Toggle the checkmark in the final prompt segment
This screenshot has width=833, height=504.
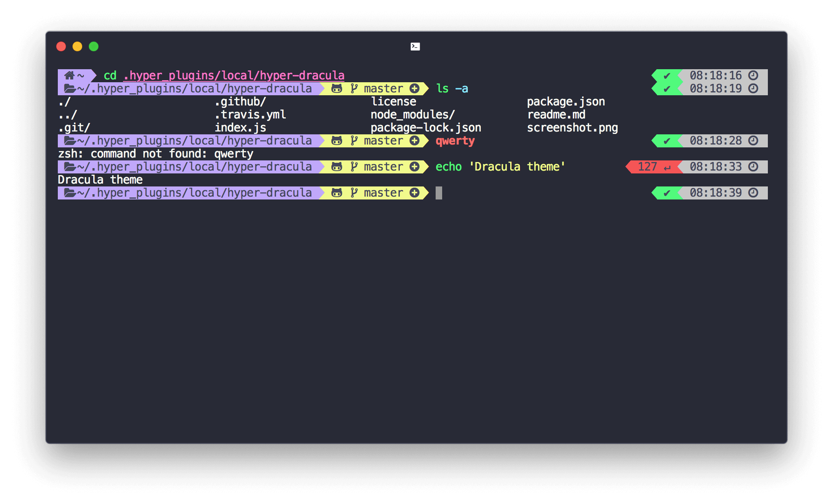(x=667, y=193)
